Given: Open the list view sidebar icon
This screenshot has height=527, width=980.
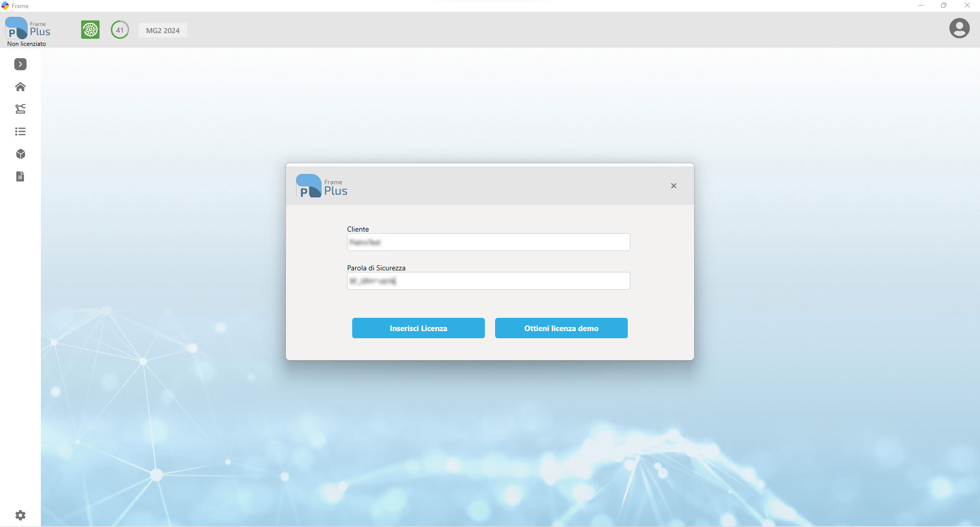Looking at the screenshot, I should tap(20, 132).
